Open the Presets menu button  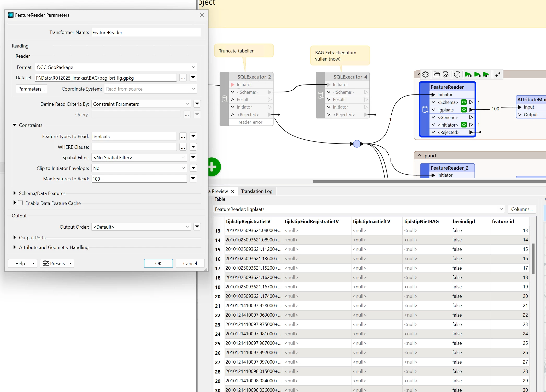pyautogui.click(x=57, y=263)
